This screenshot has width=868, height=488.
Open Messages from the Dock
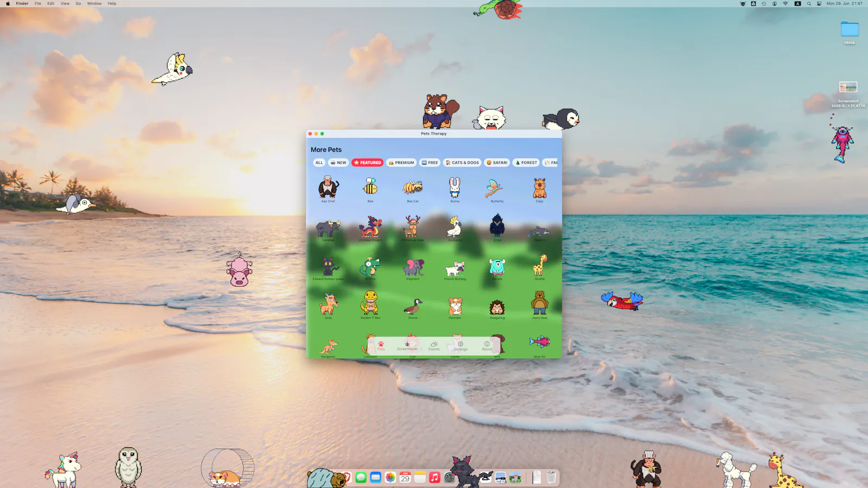click(361, 478)
